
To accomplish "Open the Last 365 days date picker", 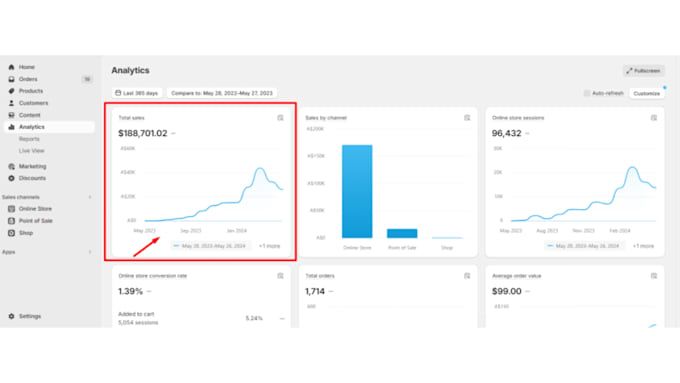I will tap(137, 93).
